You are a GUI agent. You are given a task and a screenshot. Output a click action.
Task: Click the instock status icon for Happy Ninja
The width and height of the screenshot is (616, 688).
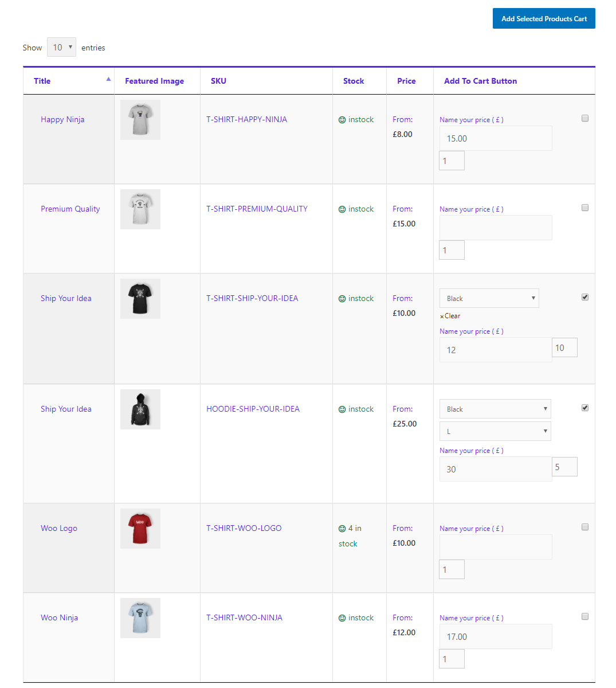pyautogui.click(x=341, y=119)
